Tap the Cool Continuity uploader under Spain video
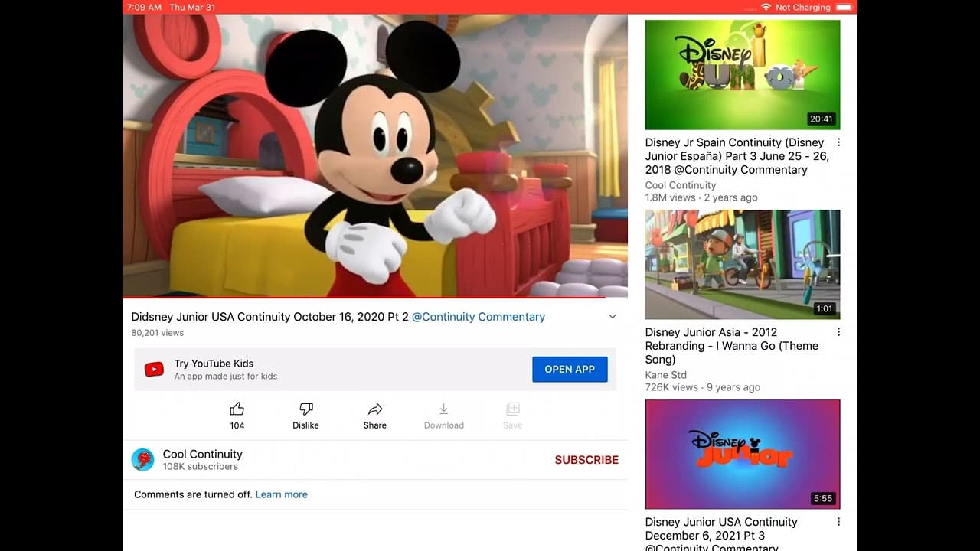980x551 pixels. [681, 185]
